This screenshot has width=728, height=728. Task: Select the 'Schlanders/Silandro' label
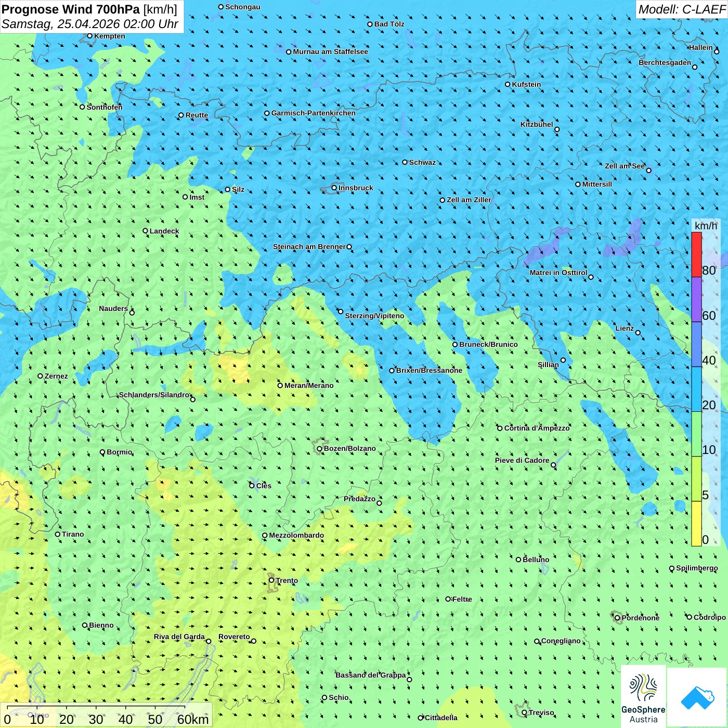click(154, 395)
